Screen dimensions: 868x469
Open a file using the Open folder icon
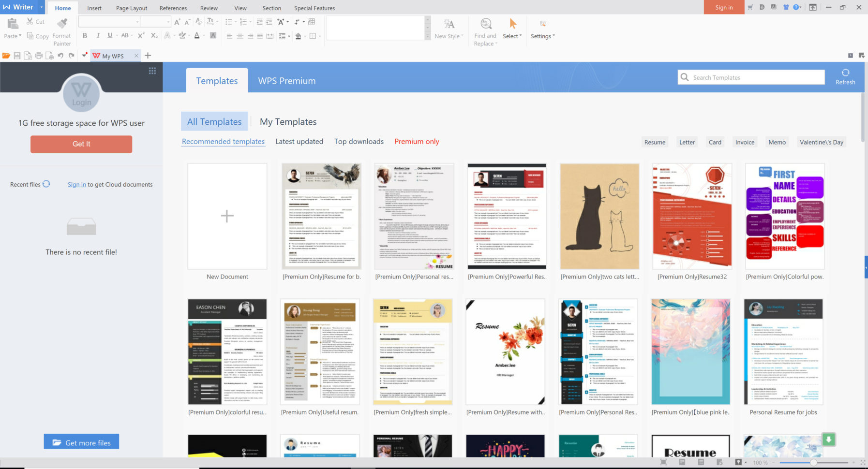click(x=7, y=56)
